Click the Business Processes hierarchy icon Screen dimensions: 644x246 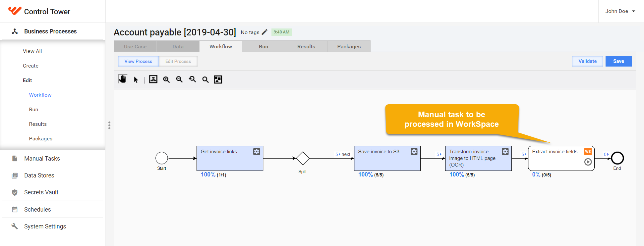click(x=15, y=31)
